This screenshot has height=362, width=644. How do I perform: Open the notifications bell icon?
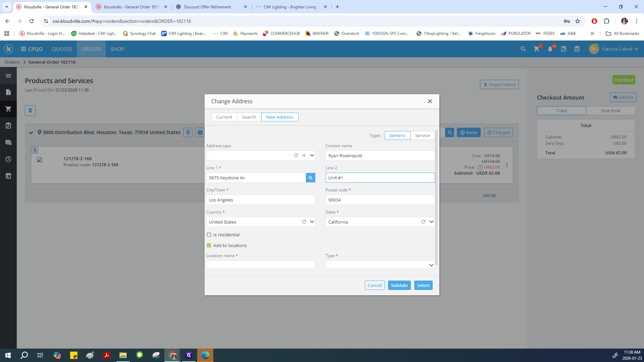[x=550, y=49]
